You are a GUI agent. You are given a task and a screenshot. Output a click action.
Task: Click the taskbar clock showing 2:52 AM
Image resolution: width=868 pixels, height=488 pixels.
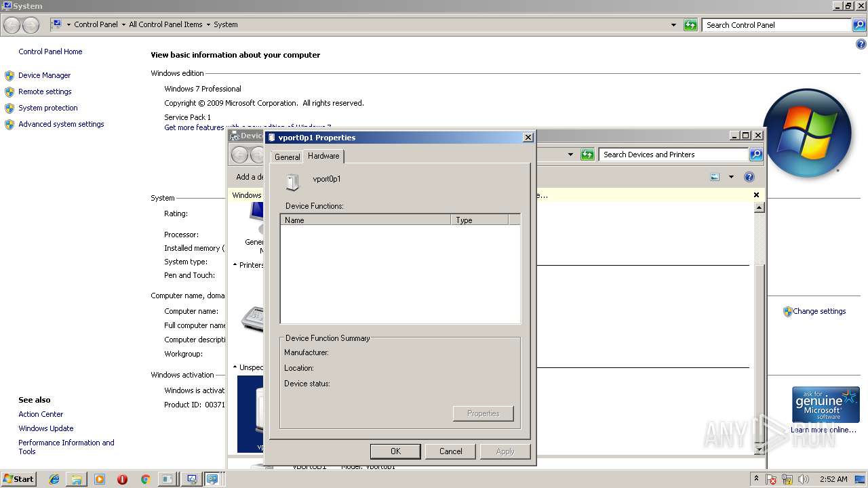coord(833,479)
